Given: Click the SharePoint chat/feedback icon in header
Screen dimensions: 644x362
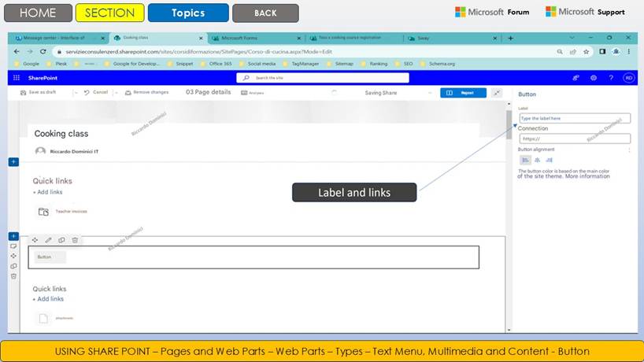Looking at the screenshot, I should tap(576, 78).
